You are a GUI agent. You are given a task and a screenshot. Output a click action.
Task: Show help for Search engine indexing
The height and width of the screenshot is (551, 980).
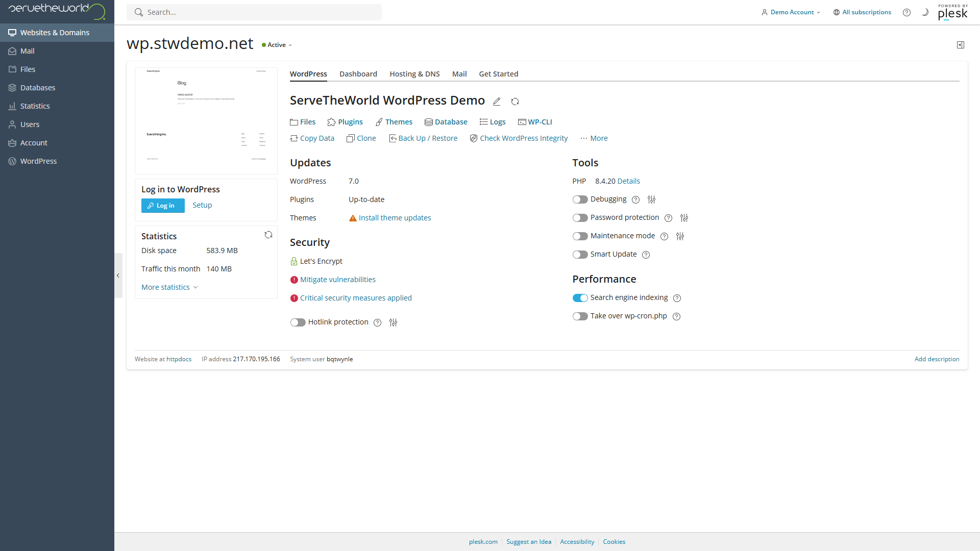click(x=677, y=298)
